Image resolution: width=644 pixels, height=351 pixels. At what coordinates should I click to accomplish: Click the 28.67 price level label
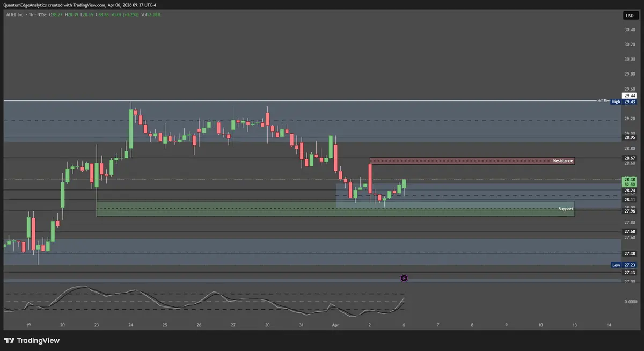tap(630, 158)
